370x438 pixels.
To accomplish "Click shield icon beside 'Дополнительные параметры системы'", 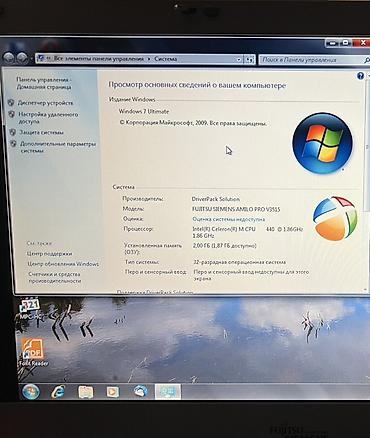I will 13,144.
